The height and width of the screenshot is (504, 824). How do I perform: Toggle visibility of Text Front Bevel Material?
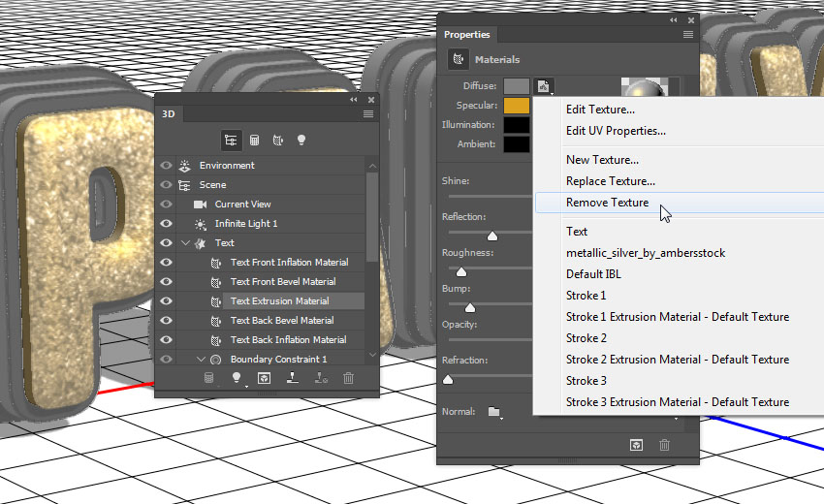[166, 282]
